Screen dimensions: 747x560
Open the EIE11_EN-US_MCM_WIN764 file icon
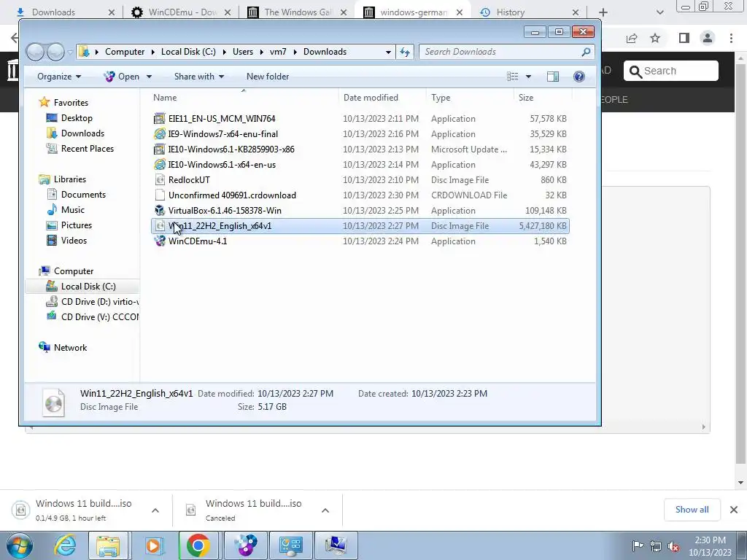pyautogui.click(x=160, y=119)
